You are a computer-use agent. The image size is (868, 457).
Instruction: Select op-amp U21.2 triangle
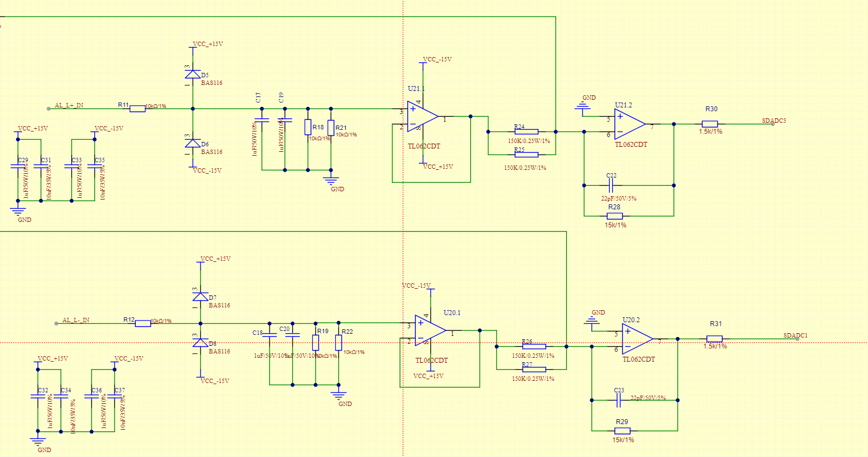coord(630,124)
